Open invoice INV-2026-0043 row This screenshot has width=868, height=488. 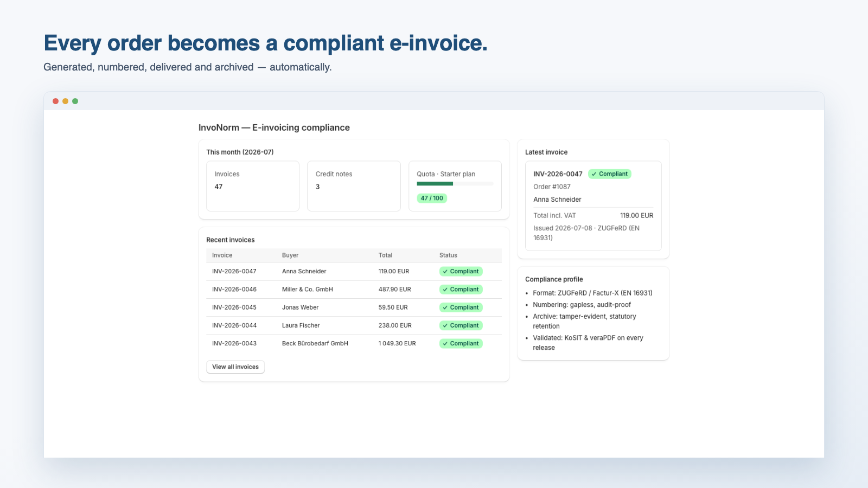[354, 344]
